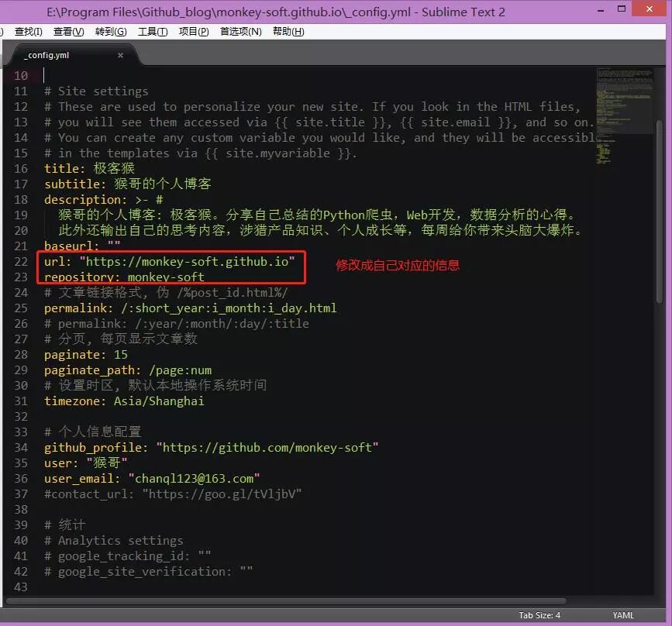The height and width of the screenshot is (626, 672).
Task: Click the timezone: Asia/Shanghai line
Action: tap(124, 401)
